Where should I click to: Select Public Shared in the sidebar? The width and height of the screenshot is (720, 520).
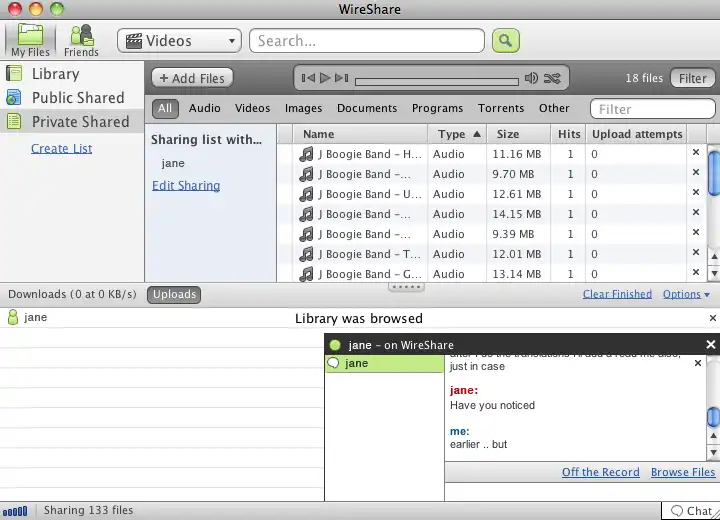click(x=72, y=97)
